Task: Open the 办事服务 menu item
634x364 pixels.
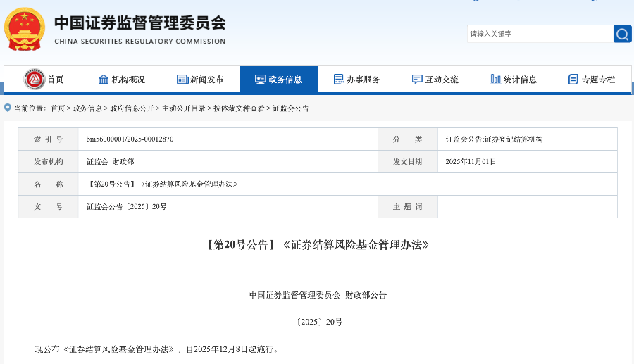Action: (x=363, y=80)
